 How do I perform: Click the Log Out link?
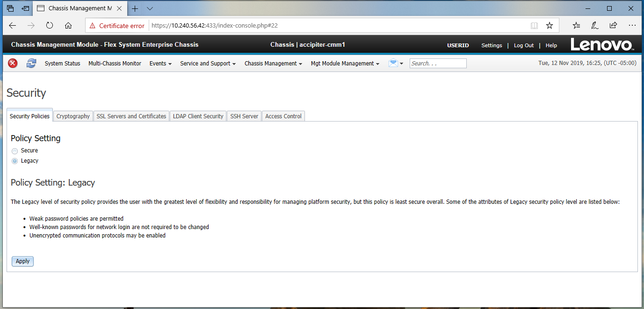tap(523, 45)
